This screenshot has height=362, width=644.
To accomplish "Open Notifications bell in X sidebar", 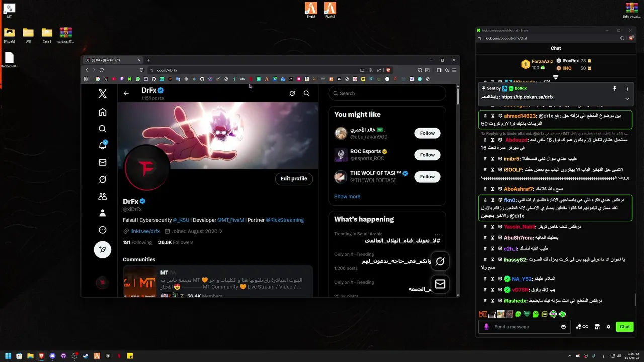I will [x=103, y=146].
